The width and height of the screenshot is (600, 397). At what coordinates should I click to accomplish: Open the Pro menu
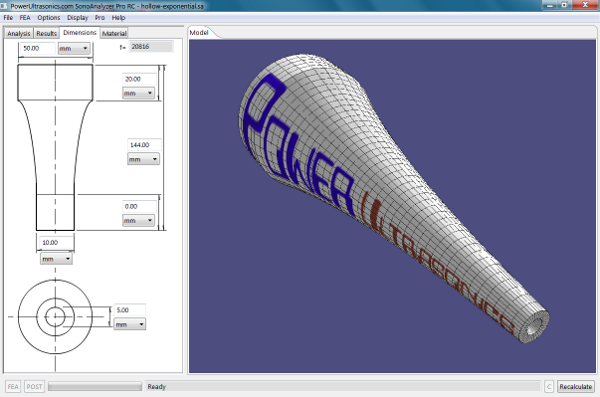click(x=100, y=18)
